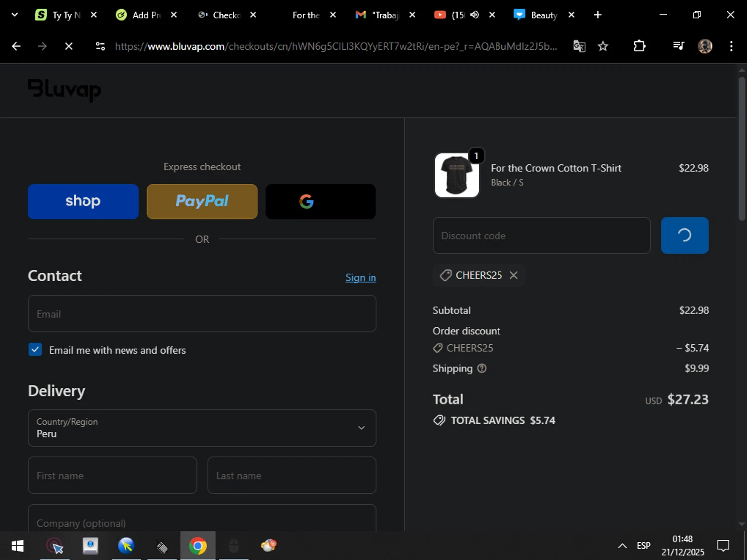Open the notifications center icon
Viewport: 747px width, 560px height.
[723, 546]
